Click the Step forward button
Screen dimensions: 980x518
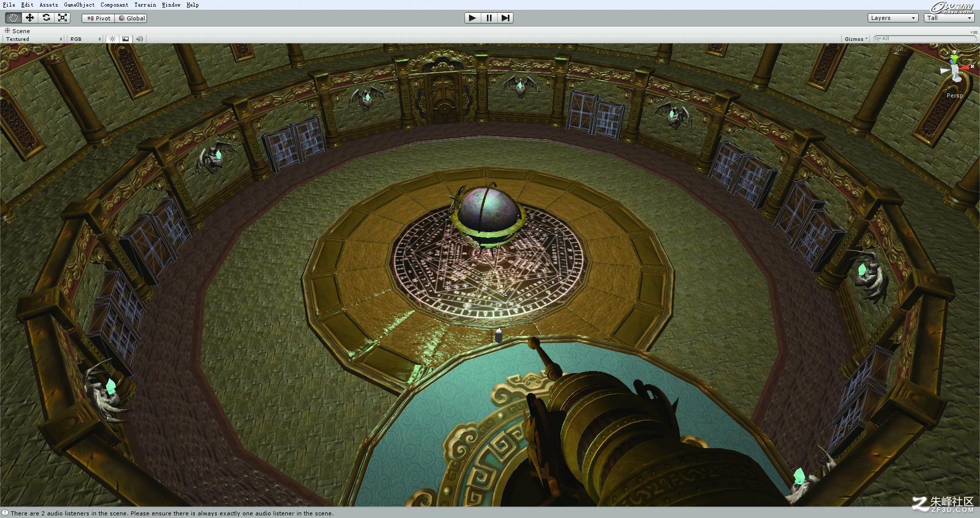[x=505, y=18]
